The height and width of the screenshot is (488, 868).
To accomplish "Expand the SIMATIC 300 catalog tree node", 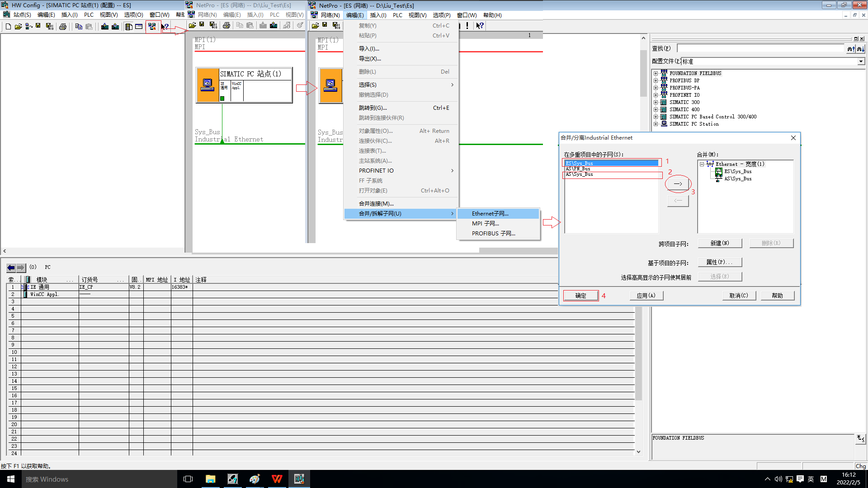I will (x=656, y=102).
